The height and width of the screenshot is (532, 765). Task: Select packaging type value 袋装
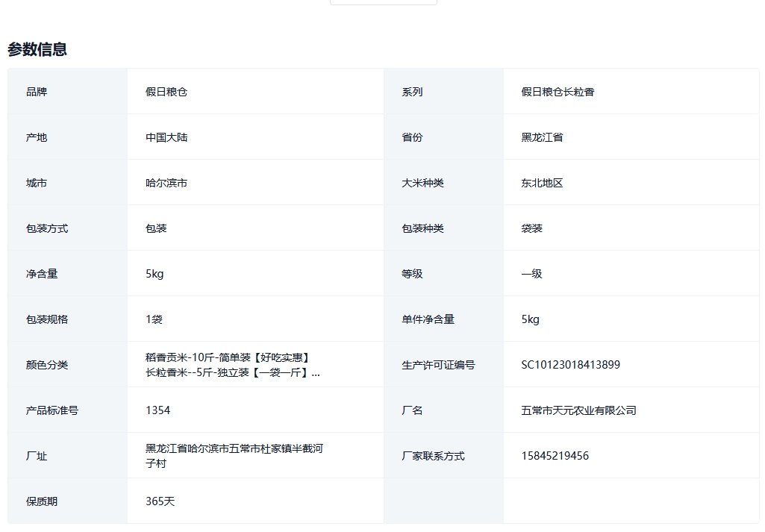pos(532,228)
